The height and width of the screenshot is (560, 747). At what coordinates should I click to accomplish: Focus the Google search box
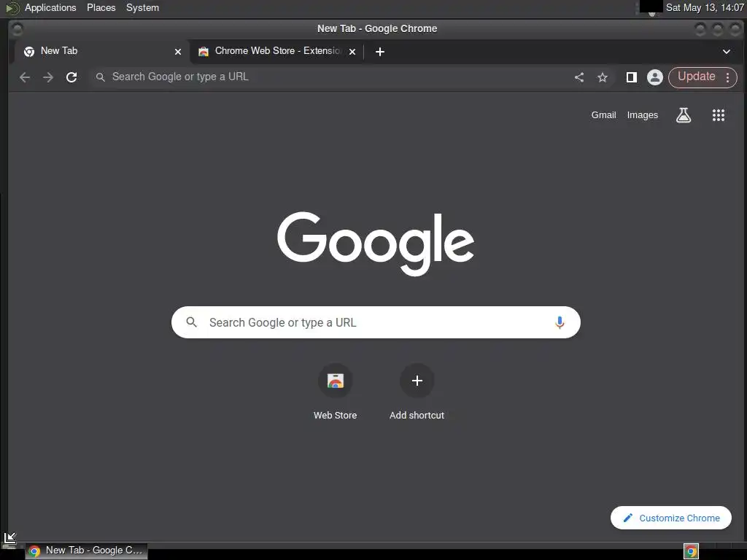(376, 322)
